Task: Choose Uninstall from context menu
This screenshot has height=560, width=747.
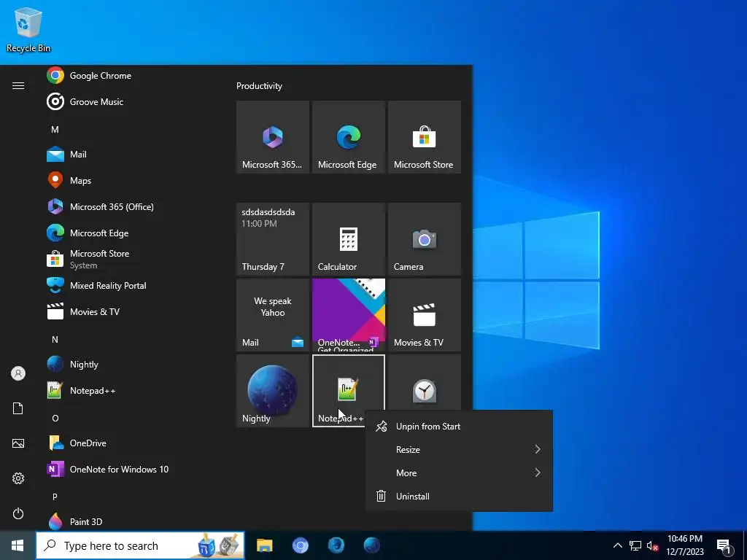Action: (460, 496)
